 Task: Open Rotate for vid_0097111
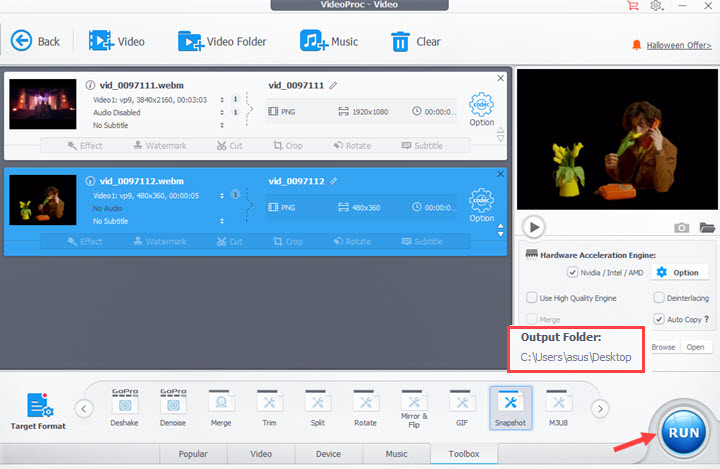click(x=352, y=146)
